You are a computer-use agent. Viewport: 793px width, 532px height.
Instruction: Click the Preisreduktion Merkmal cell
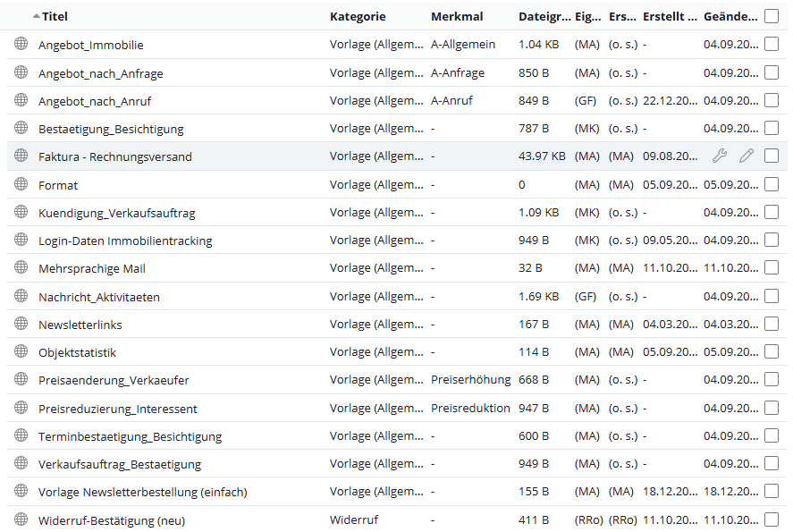(470, 408)
